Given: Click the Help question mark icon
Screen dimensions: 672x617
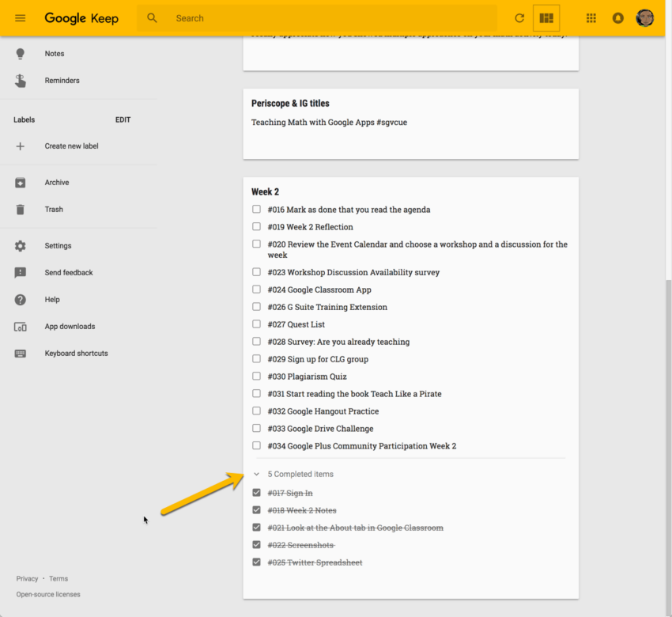Looking at the screenshot, I should [20, 300].
